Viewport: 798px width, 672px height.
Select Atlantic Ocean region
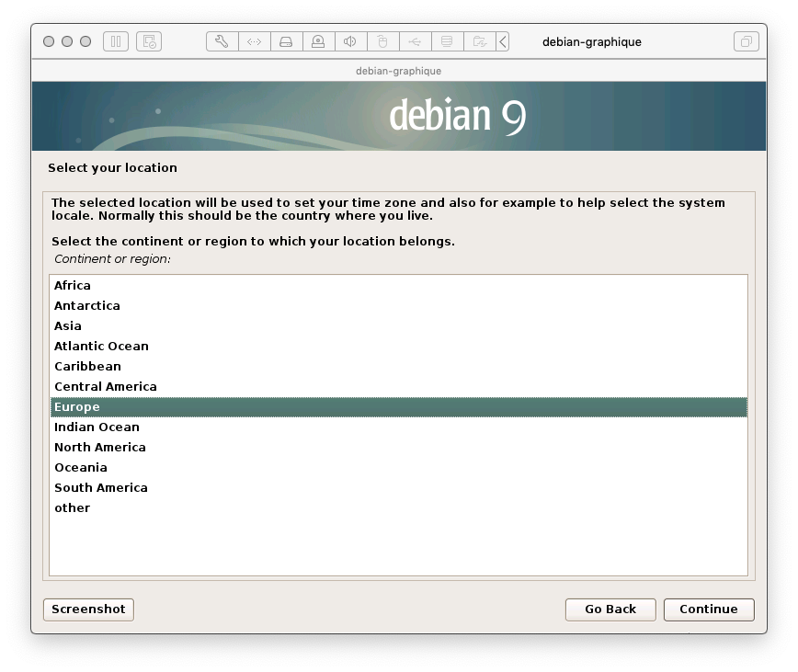tap(398, 347)
